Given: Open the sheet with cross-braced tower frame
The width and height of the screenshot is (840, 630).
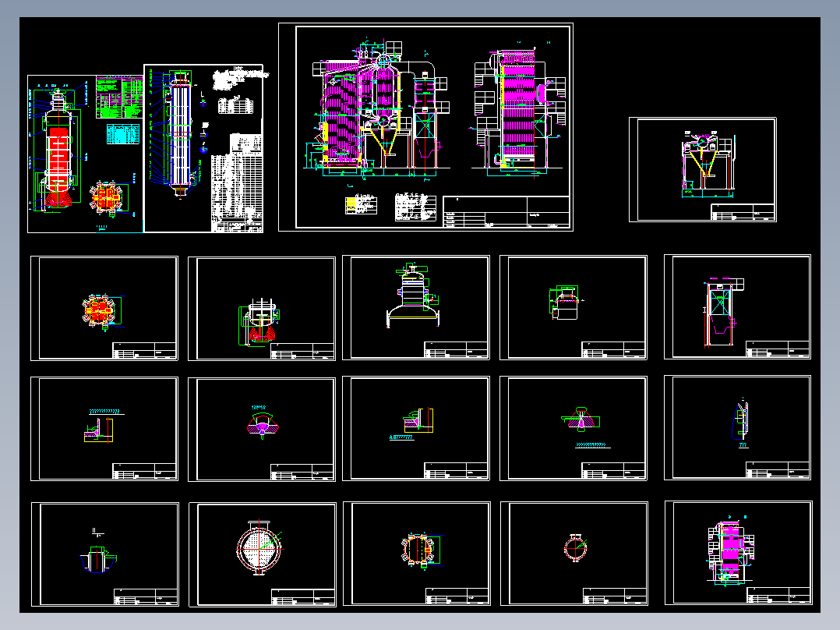Looking at the screenshot, I should point(737,306).
